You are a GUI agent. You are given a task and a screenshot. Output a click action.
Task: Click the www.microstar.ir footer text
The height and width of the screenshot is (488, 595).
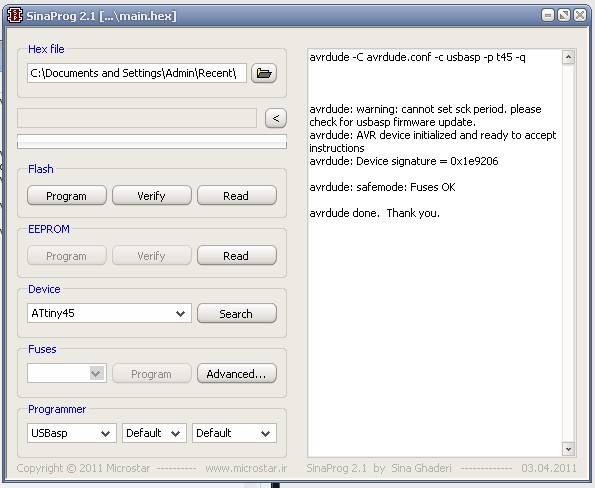click(246, 468)
